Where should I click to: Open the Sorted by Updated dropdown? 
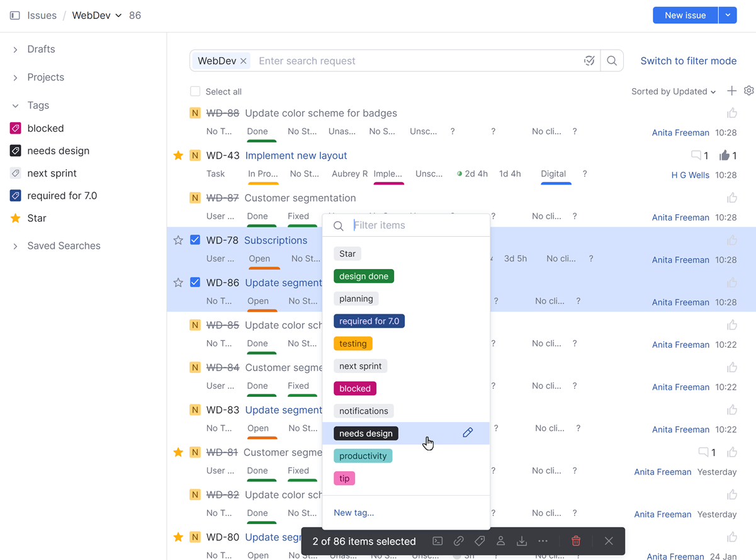pyautogui.click(x=673, y=91)
